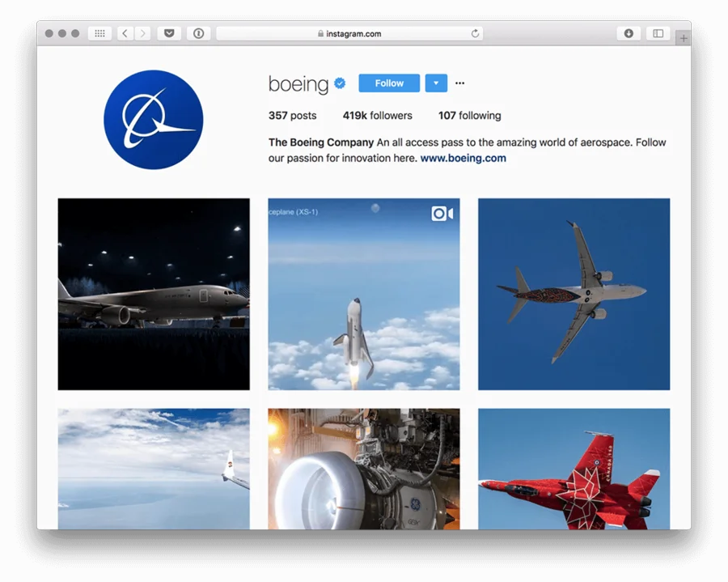728x582 pixels.
Task: Click the Boeing logo profile picture
Action: point(154,120)
